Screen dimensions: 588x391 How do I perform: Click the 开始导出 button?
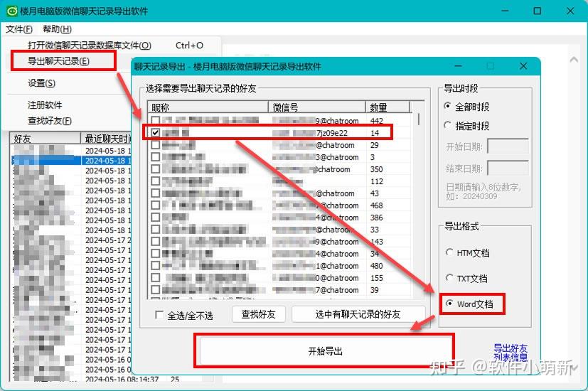point(326,351)
